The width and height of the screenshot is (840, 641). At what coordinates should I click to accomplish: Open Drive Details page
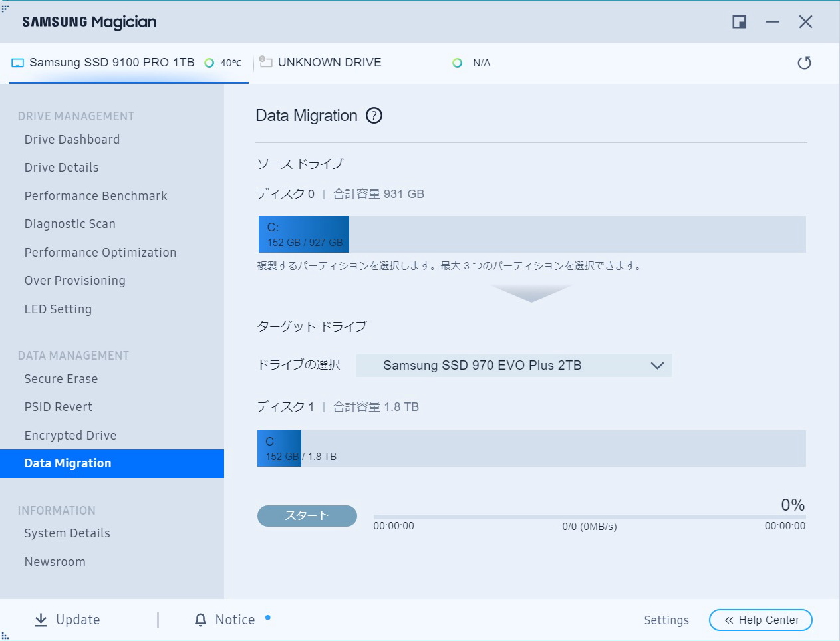click(61, 168)
